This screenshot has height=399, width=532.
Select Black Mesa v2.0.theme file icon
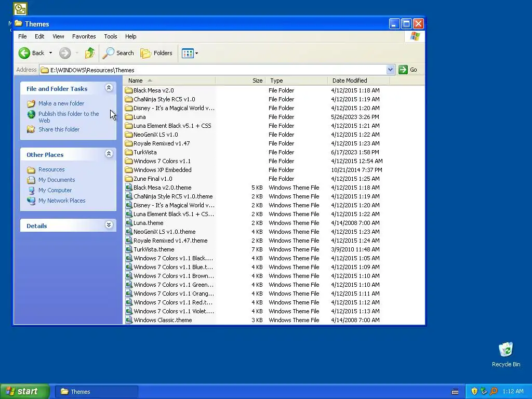click(129, 187)
